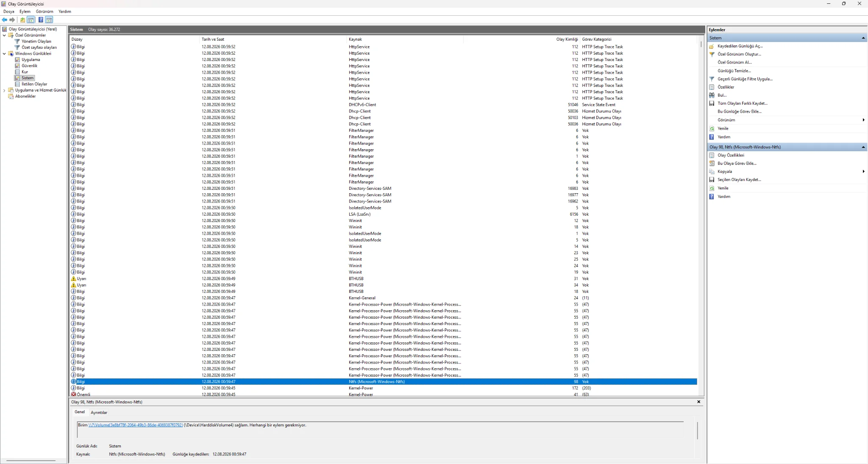Sort by the Olay Kimliği column header
The height and width of the screenshot is (464, 868).
[x=522, y=39]
